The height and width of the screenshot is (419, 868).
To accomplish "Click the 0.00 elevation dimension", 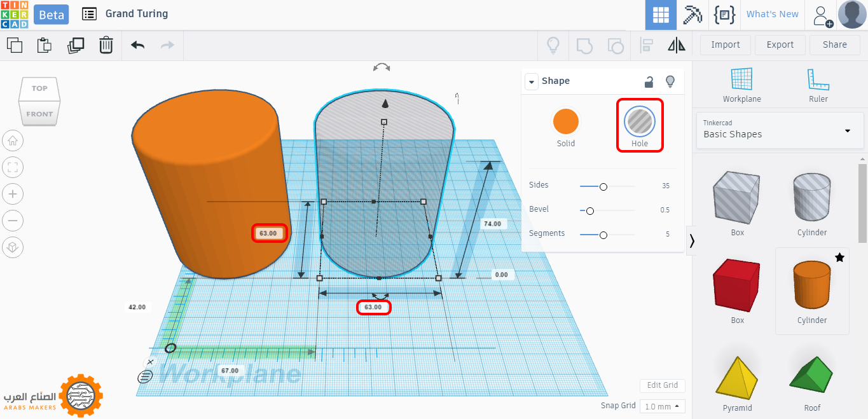I will click(501, 275).
